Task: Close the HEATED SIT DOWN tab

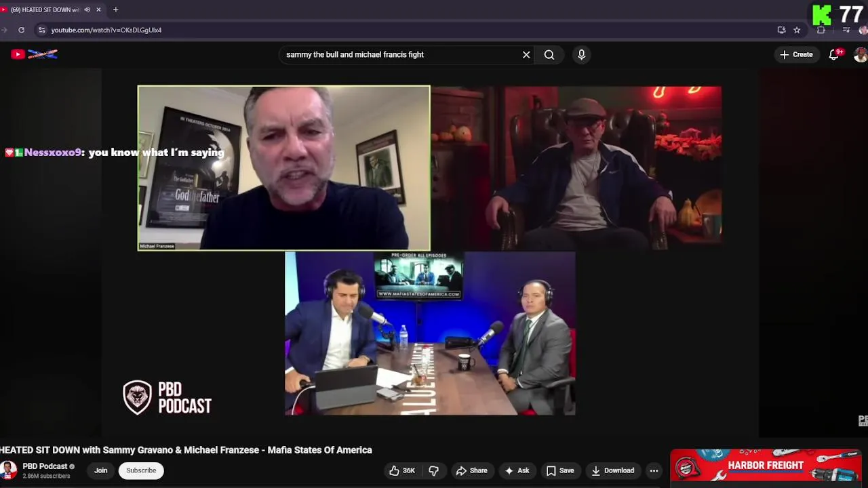Action: (x=98, y=9)
